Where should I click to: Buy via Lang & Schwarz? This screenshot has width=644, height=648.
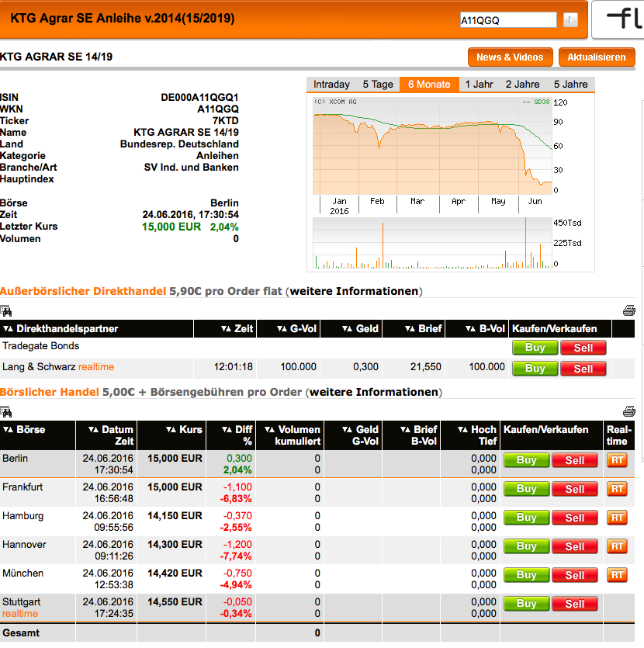tap(535, 368)
